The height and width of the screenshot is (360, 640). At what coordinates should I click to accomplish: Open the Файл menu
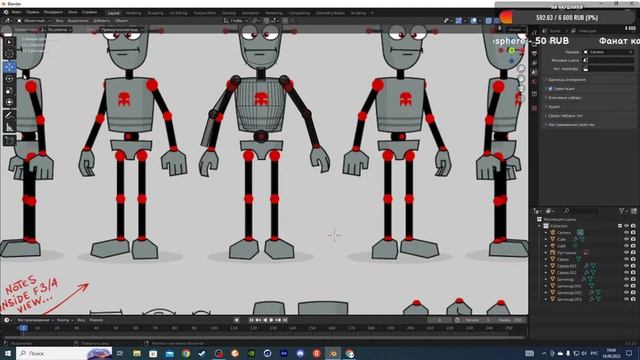click(16, 13)
